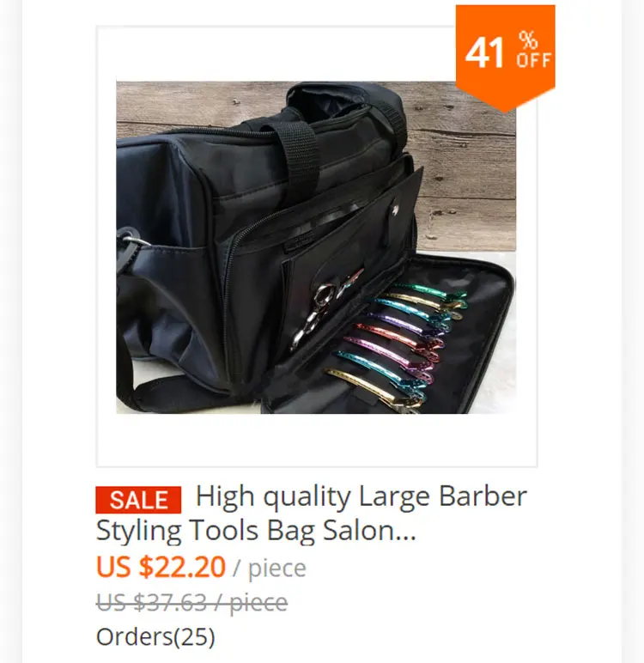Viewport: 644px width, 663px height.
Task: Click the number 41 on the discount badge
Action: pos(484,53)
